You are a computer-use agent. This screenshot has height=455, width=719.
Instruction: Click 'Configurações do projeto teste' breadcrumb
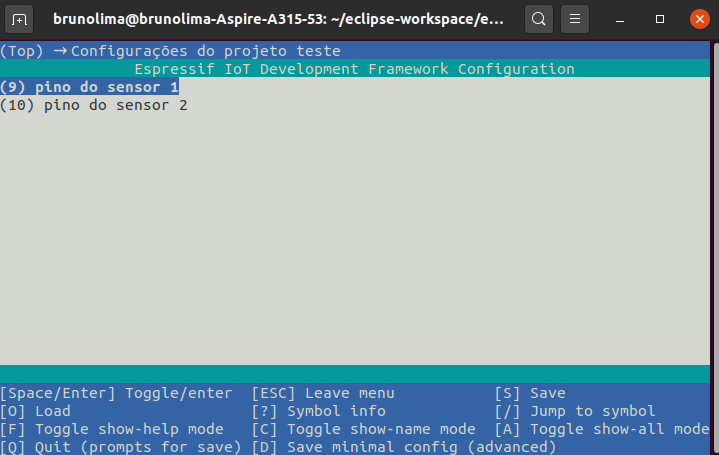(206, 51)
